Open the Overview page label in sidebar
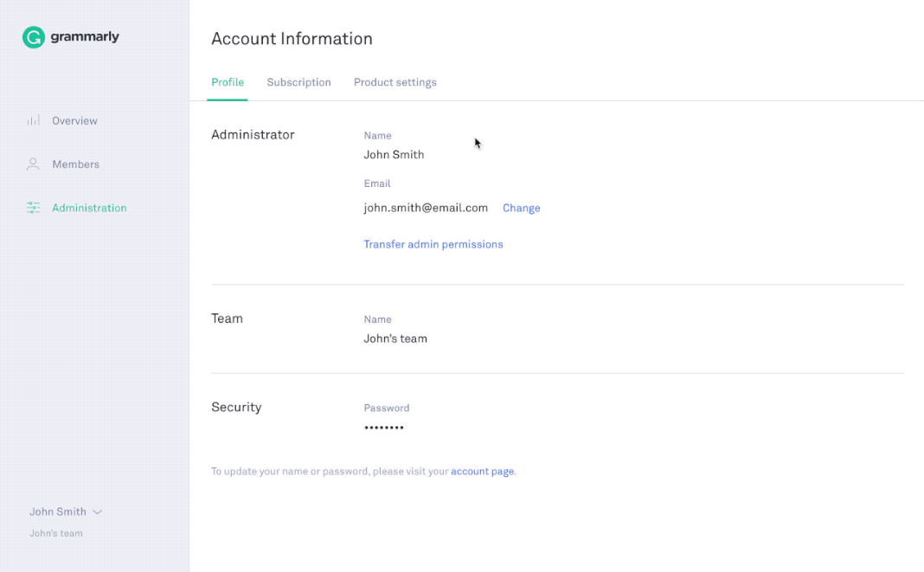 pos(74,121)
